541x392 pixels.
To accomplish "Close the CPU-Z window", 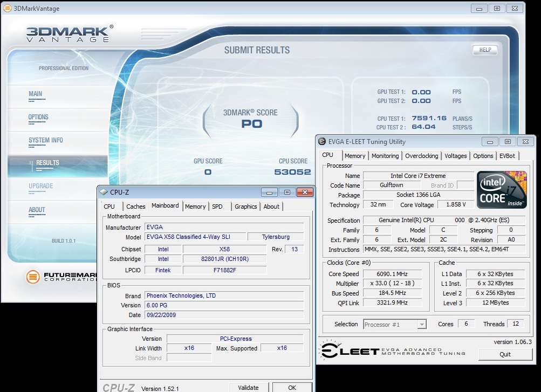I will coord(305,192).
